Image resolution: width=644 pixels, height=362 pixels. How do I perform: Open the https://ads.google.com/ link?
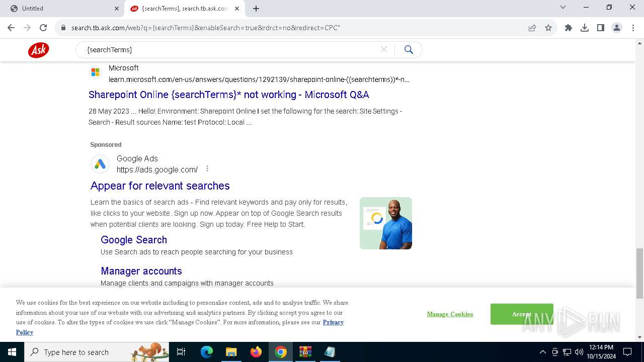point(157,169)
